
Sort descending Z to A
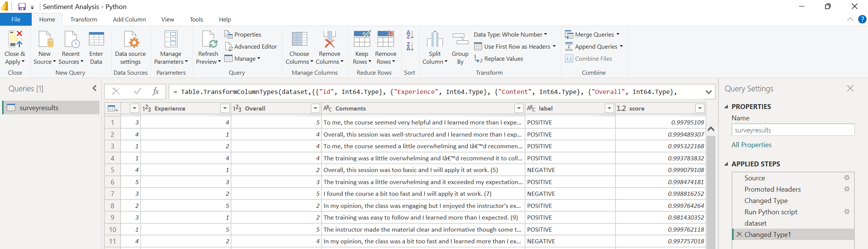click(x=410, y=47)
